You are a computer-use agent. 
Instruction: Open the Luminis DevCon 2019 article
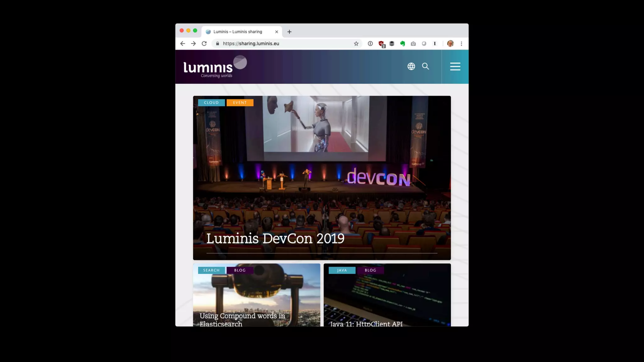[275, 239]
